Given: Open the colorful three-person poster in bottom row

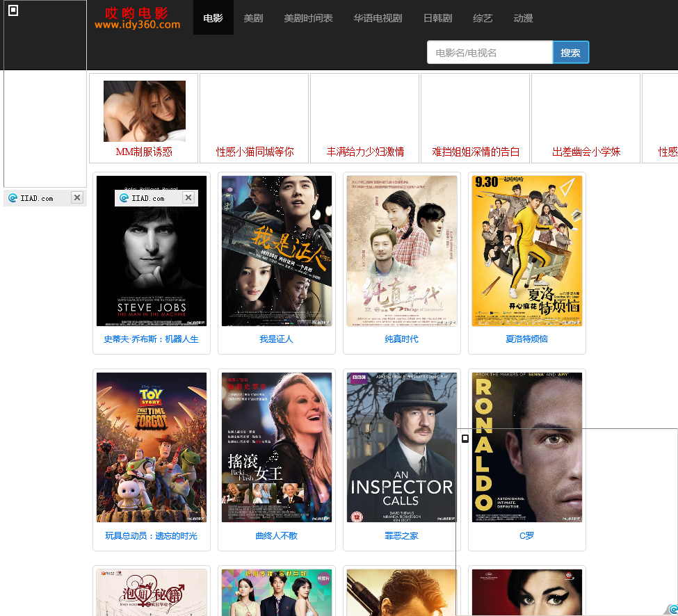Looking at the screenshot, I should (x=277, y=592).
